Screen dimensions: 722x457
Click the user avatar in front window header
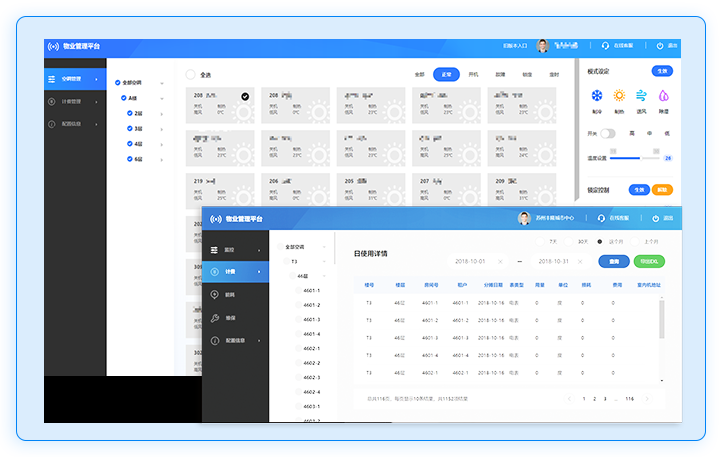point(524,218)
